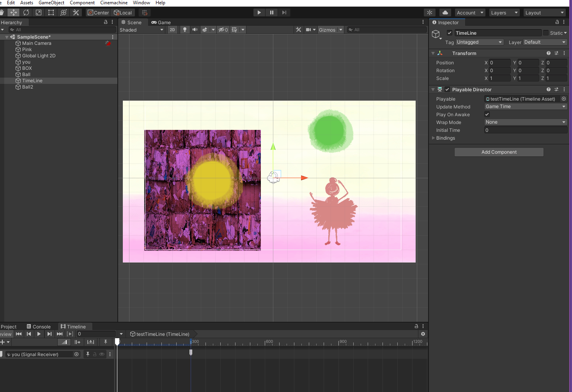572x392 pixels.
Task: Select the Rotate tool
Action: pos(26,12)
